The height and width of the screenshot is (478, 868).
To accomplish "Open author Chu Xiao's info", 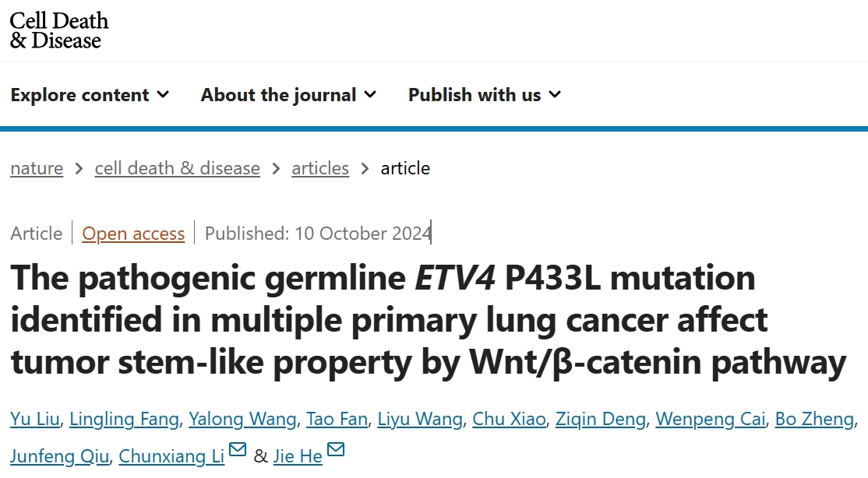I will pyautogui.click(x=510, y=419).
